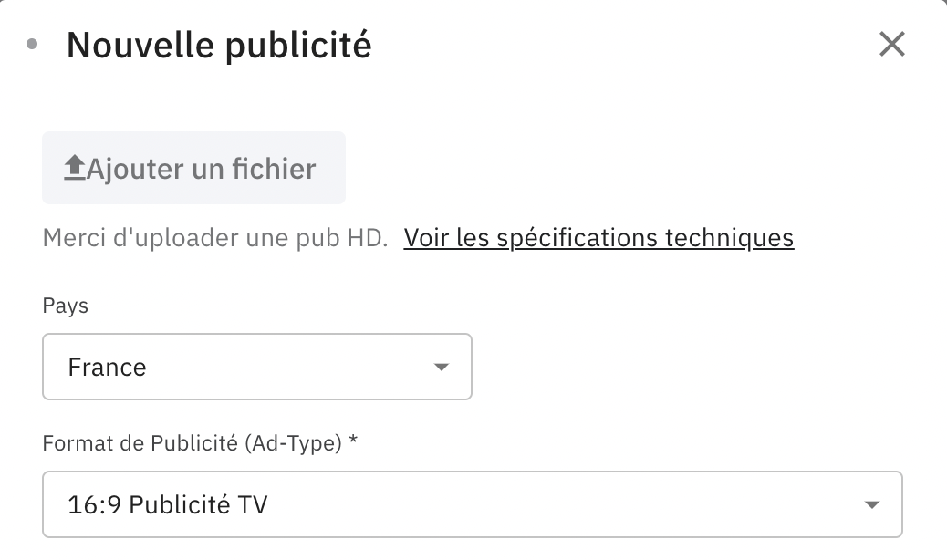
Task: Expand the Format de Publicité dropdown arrow
Action: tap(872, 504)
